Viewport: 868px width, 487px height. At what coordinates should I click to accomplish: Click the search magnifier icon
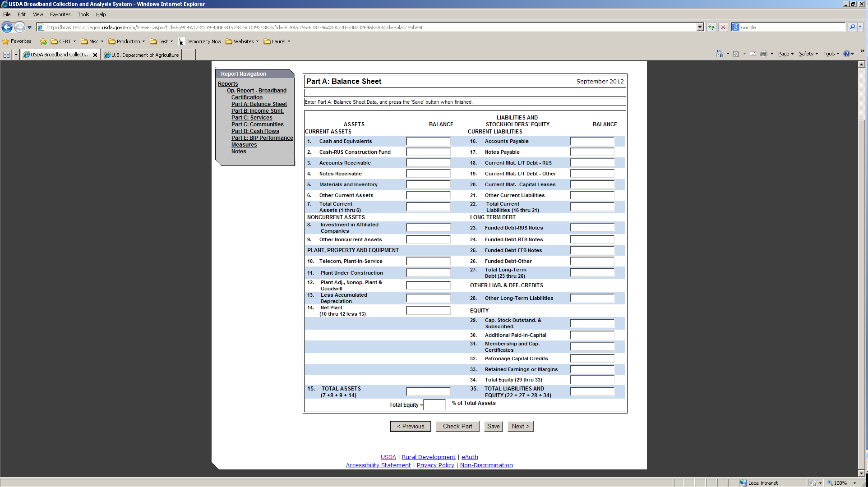tap(852, 28)
